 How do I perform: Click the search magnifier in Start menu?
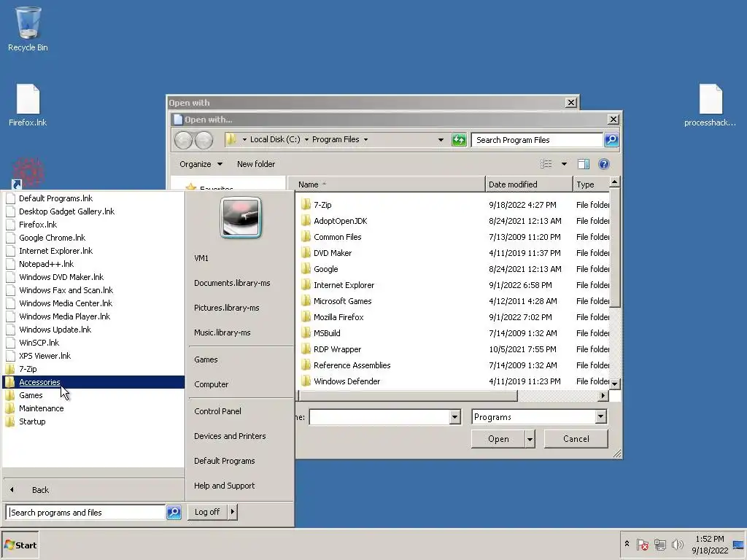click(174, 512)
